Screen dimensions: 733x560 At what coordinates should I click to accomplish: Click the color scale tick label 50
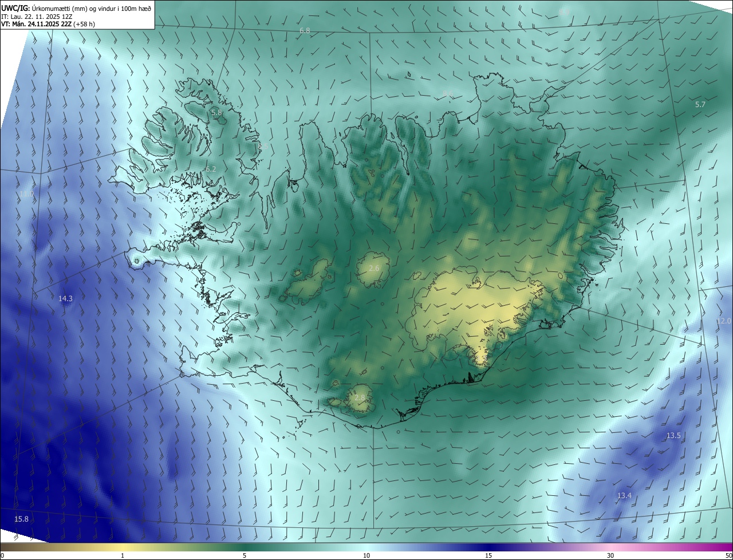(728, 555)
